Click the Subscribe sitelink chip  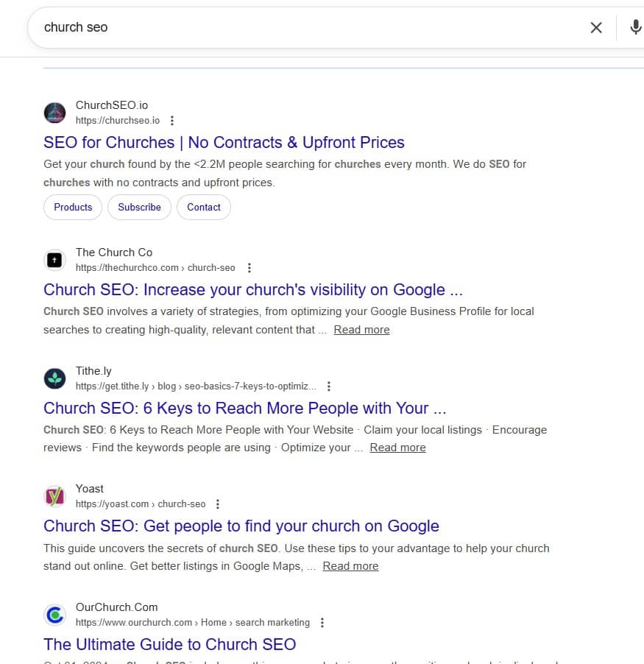139,208
